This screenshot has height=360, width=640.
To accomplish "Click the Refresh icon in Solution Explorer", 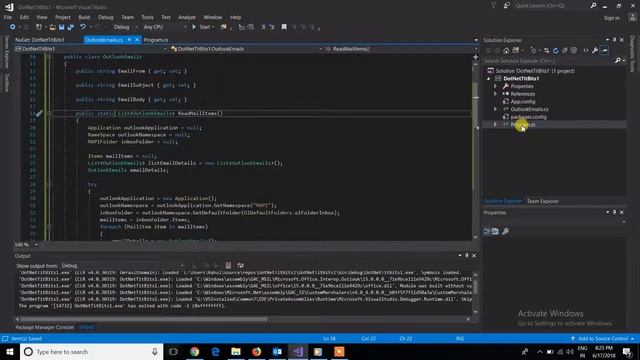I will [x=555, y=51].
